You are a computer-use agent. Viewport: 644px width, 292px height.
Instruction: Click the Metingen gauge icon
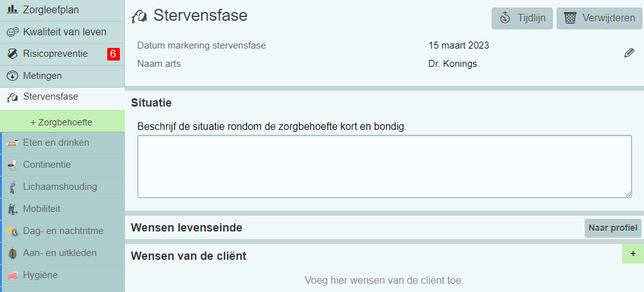12,76
